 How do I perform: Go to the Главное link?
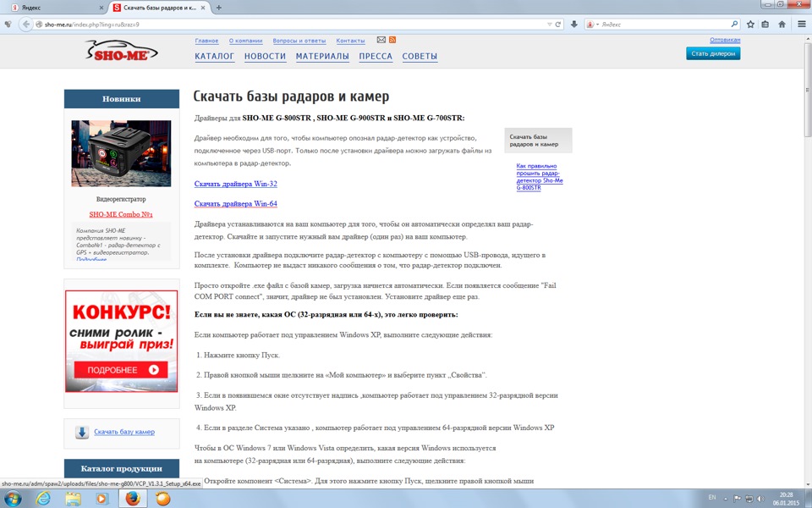coord(206,41)
